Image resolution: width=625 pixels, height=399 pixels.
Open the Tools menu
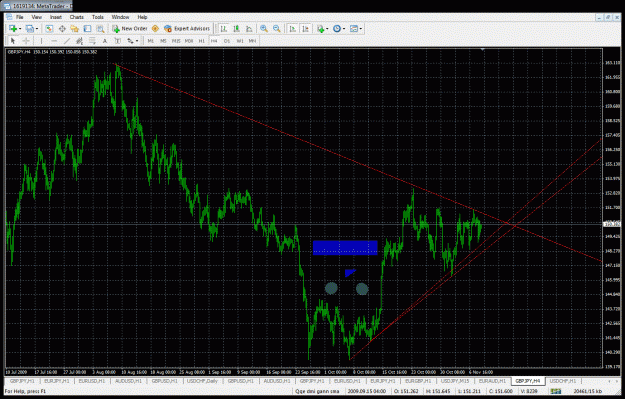coord(98,17)
